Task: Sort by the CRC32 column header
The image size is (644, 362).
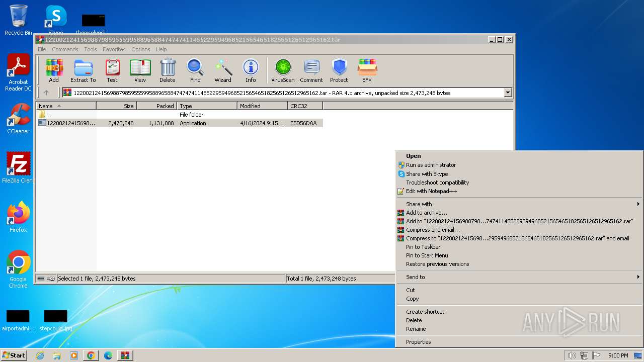Action: (305, 106)
